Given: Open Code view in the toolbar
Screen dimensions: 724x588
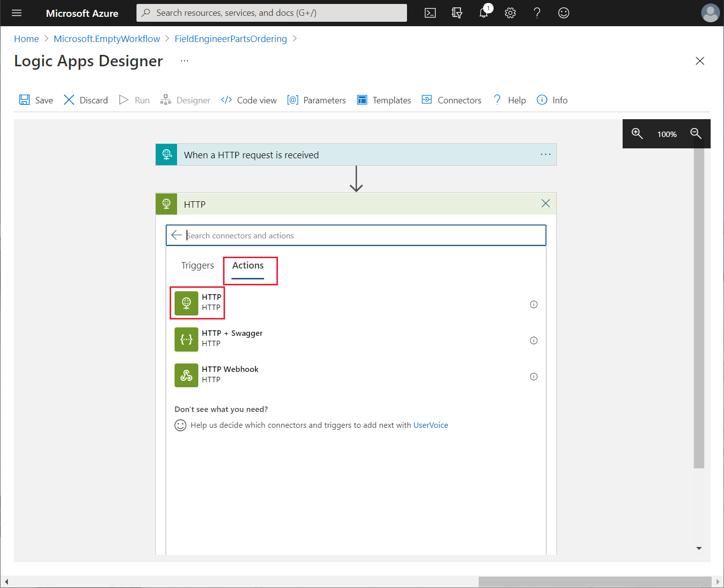Looking at the screenshot, I should tap(249, 100).
